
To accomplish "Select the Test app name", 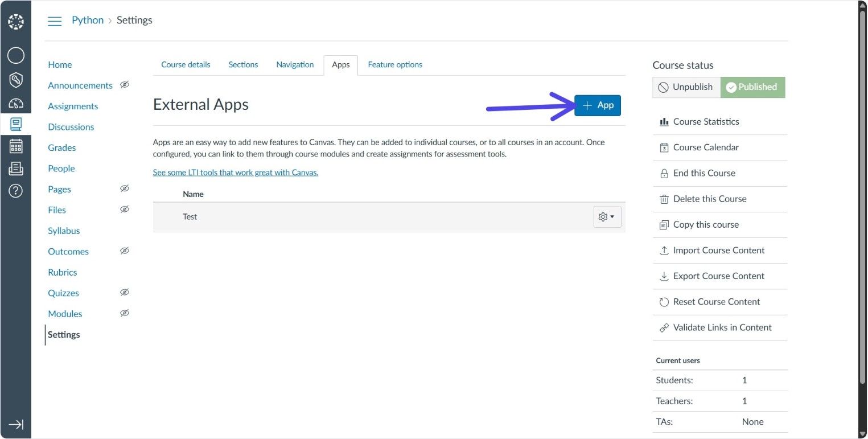I will [x=190, y=217].
